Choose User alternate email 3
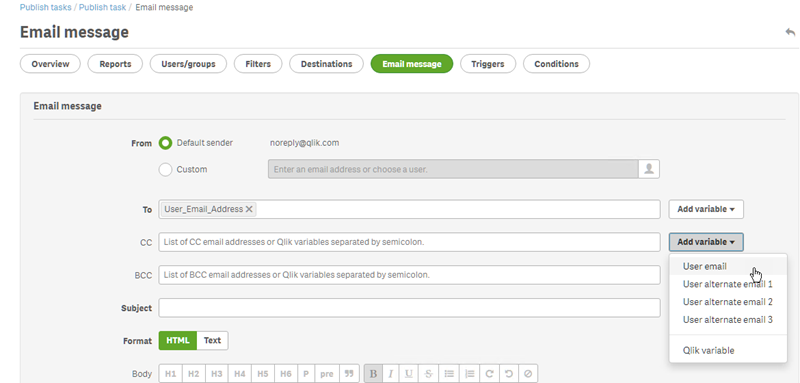 728,320
